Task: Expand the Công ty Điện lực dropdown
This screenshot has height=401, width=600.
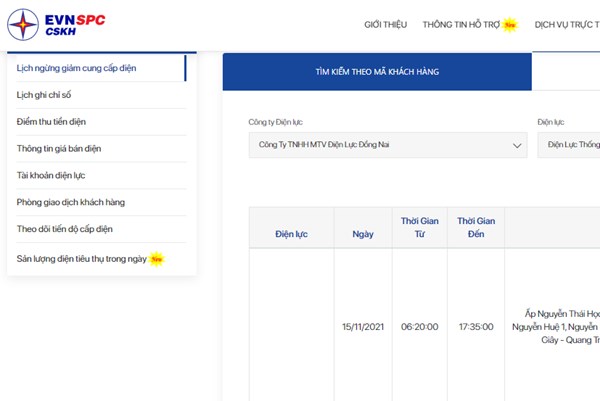Action: 387,145
